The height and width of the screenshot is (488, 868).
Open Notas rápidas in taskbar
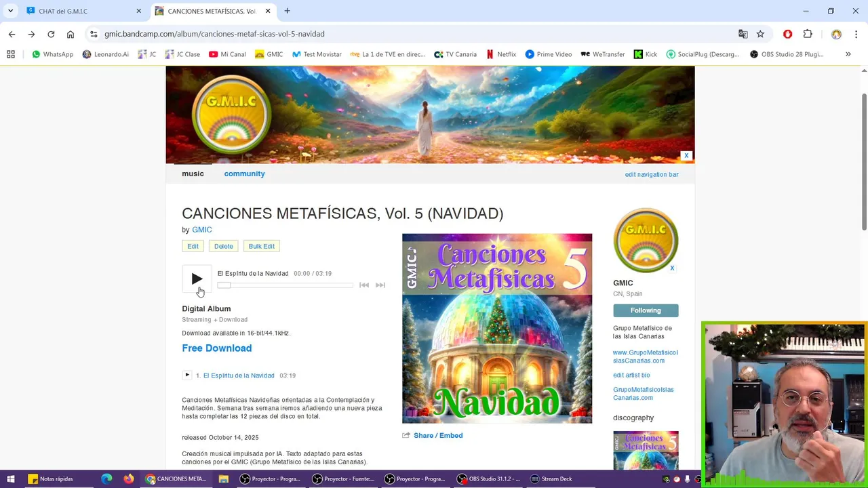point(51,479)
